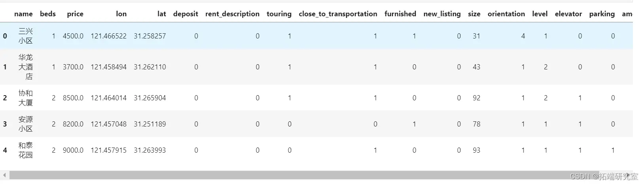Click the "close_to_transportation" column header
The image size is (644, 184).
(x=338, y=14)
